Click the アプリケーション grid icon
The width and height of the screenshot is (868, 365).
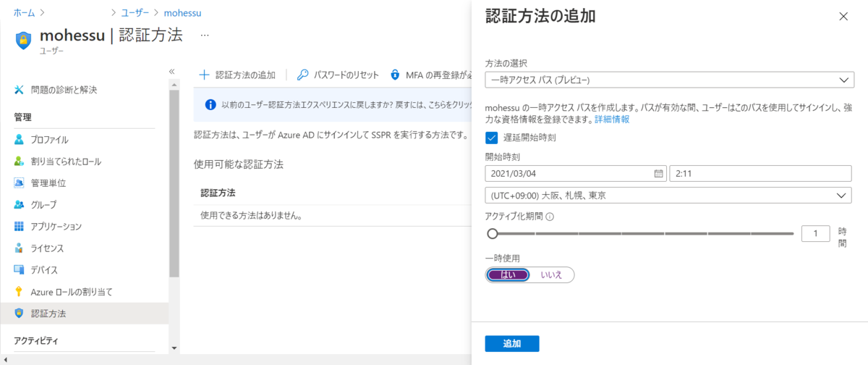[x=20, y=227]
